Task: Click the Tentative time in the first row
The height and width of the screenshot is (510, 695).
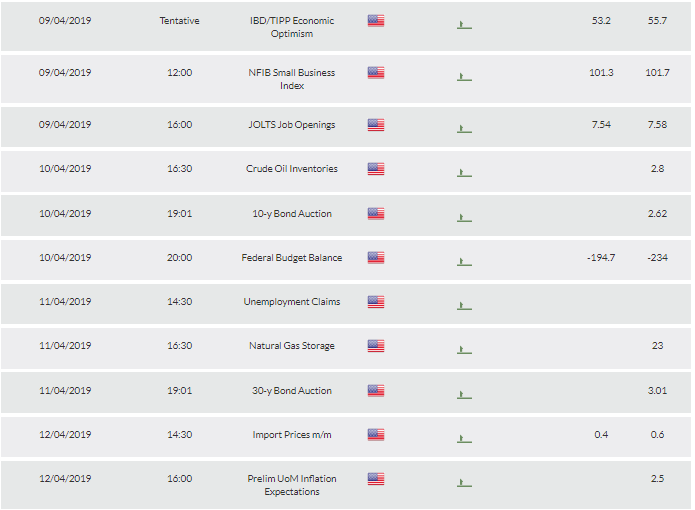Action: point(180,21)
